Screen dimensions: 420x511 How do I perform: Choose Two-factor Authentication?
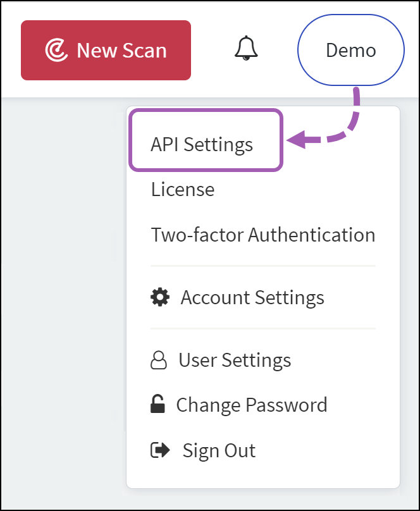(263, 235)
